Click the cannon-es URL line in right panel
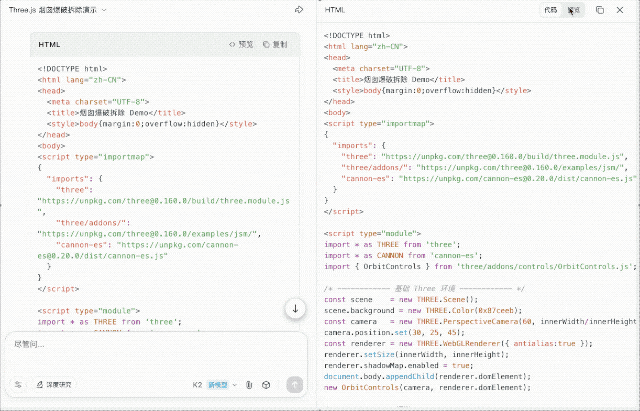The width and height of the screenshot is (640, 411). click(x=489, y=178)
